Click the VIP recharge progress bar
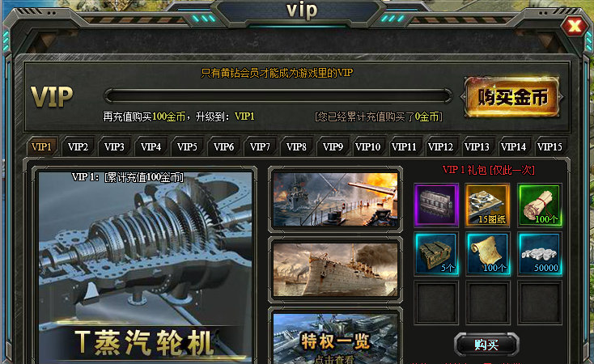 278,95
